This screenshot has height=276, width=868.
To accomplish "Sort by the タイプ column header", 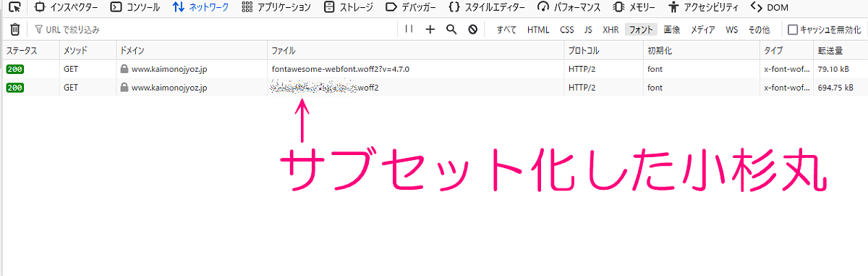I will pos(786,51).
